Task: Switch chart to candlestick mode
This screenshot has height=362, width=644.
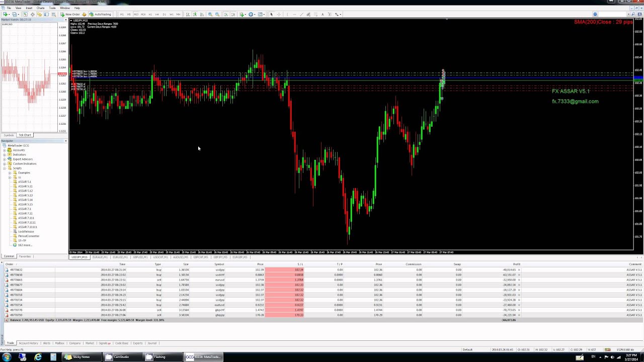Action: point(195,14)
